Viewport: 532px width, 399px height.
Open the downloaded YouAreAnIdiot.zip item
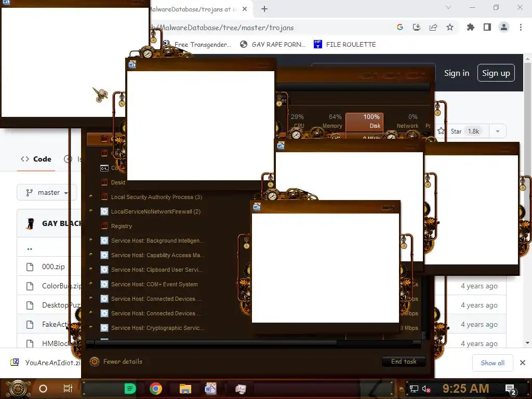tap(46, 363)
